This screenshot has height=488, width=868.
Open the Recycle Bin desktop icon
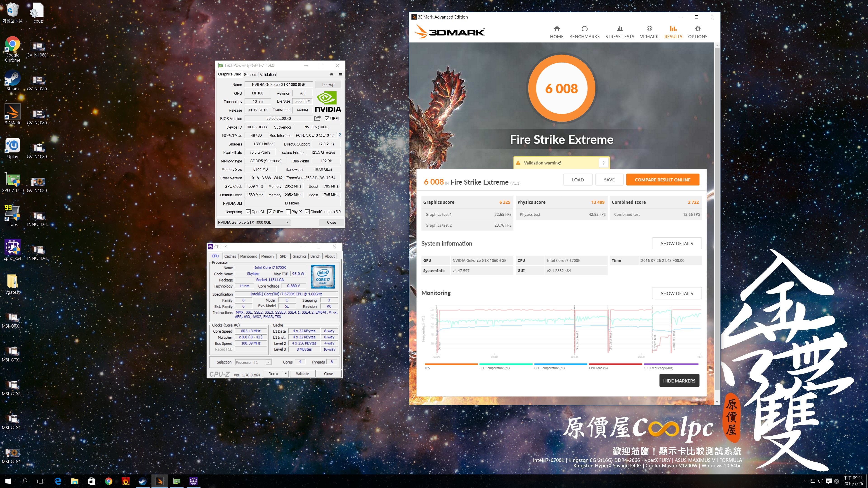[12, 13]
